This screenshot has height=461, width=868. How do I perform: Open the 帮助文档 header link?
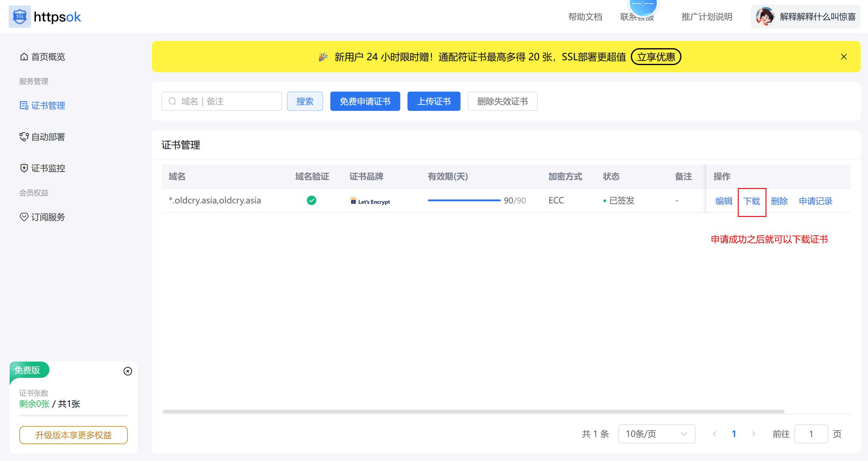585,17
